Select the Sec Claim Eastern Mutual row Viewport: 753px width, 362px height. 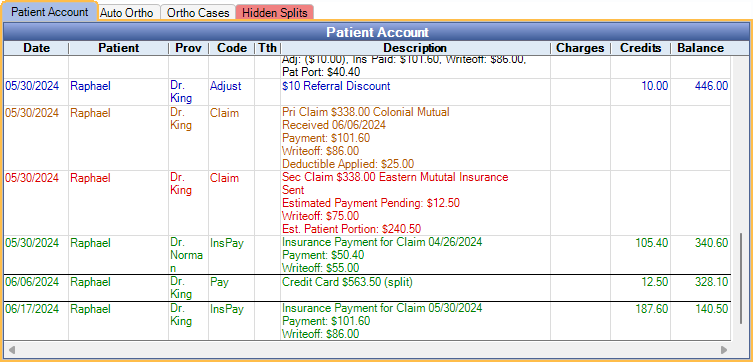click(x=367, y=203)
